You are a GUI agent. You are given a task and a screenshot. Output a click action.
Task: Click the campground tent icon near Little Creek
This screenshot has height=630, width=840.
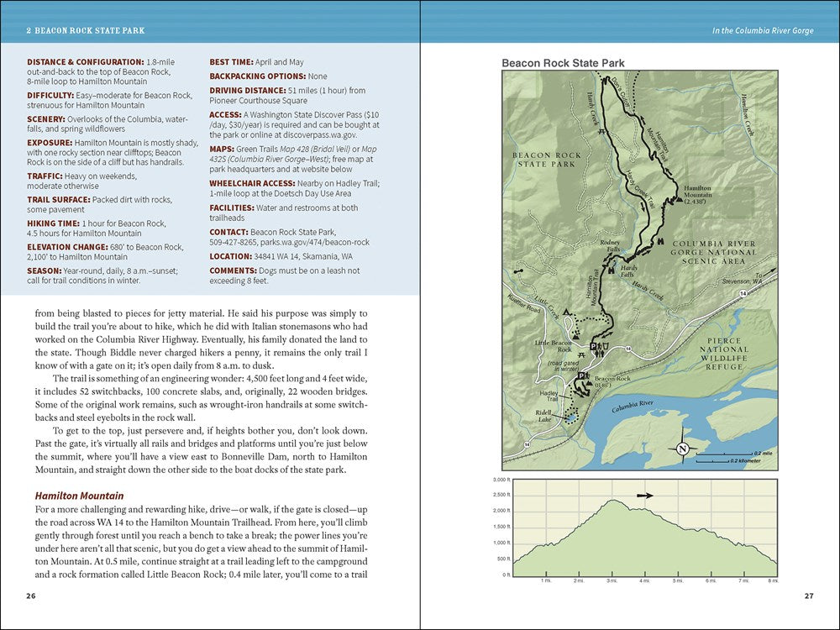coord(565,312)
